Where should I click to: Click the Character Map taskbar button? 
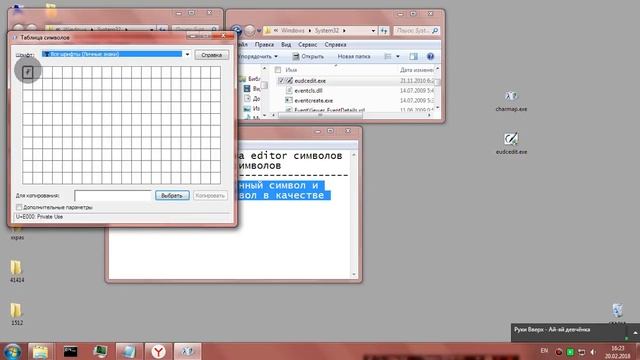187,351
